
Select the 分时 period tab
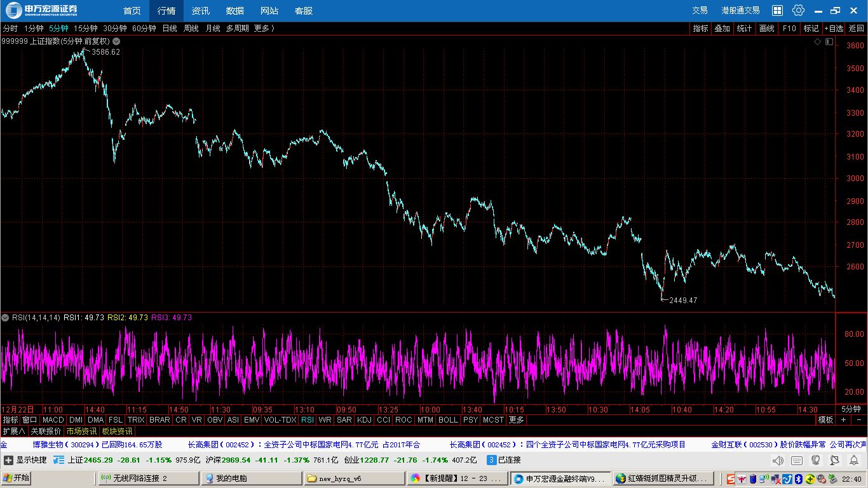tap(10, 29)
